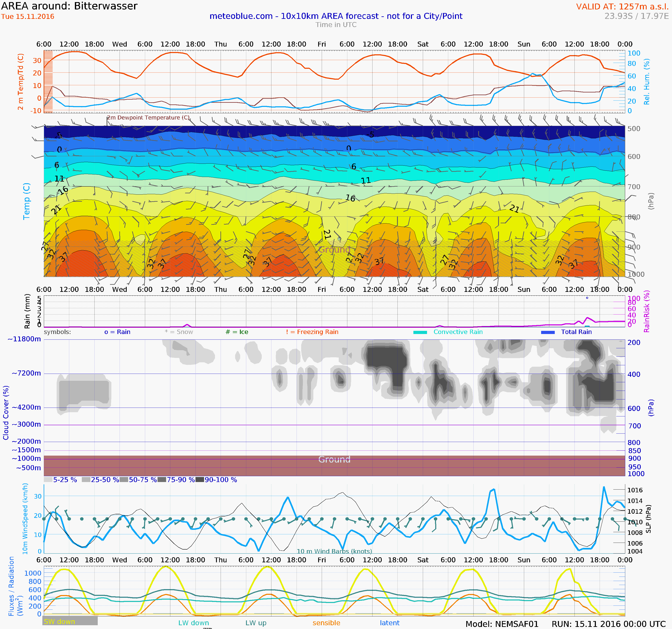Click the 'sensible' legend label
Screen dimensions: 672x629
click(x=326, y=623)
